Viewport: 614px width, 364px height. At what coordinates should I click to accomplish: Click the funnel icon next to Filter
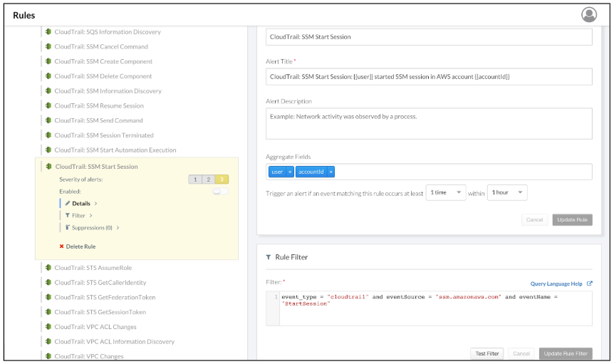coord(68,215)
